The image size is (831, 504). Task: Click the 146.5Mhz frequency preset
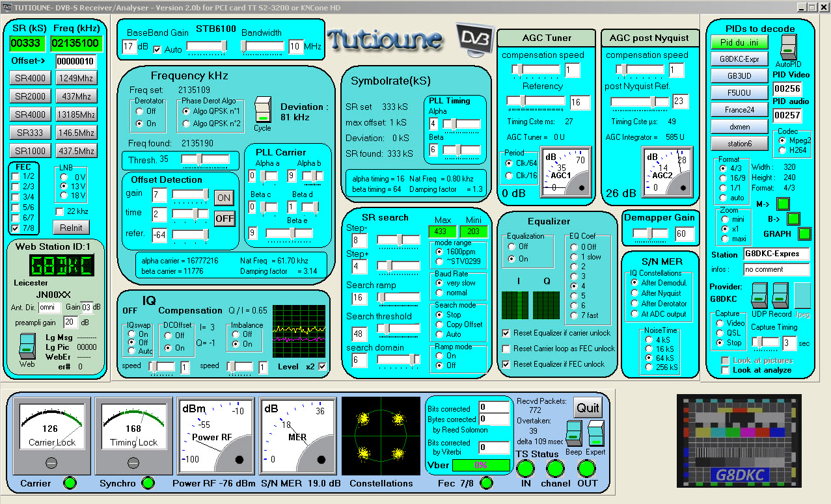click(75, 133)
